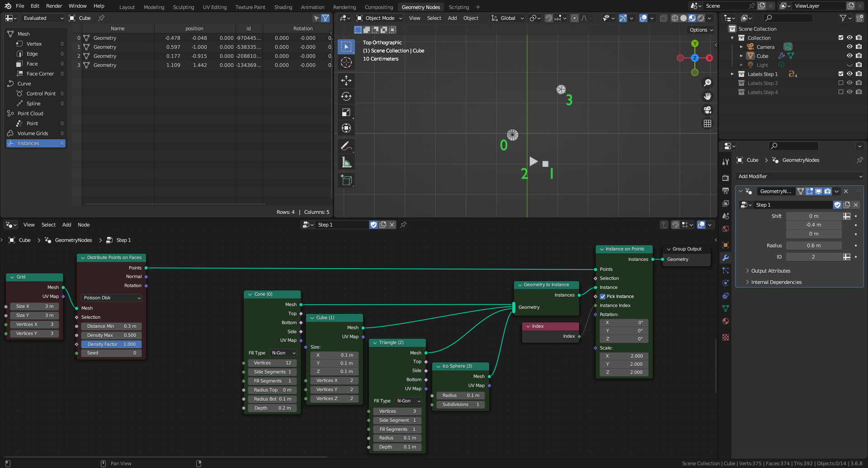Open the Material properties tab
The image size is (868, 468).
[x=726, y=321]
